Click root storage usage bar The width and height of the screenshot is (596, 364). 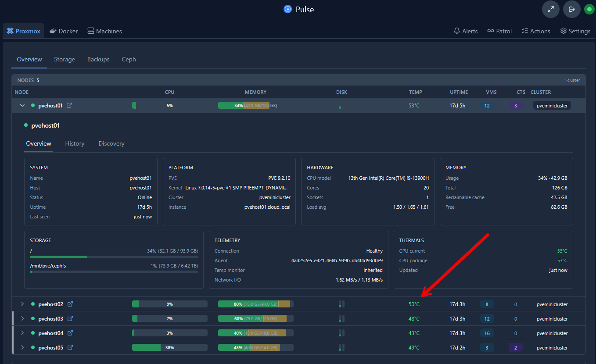click(x=114, y=257)
